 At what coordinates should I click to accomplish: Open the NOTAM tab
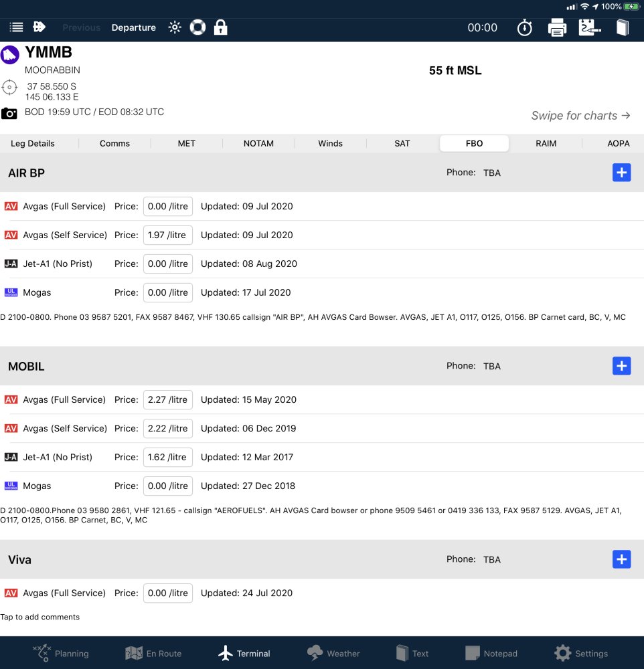tap(258, 143)
